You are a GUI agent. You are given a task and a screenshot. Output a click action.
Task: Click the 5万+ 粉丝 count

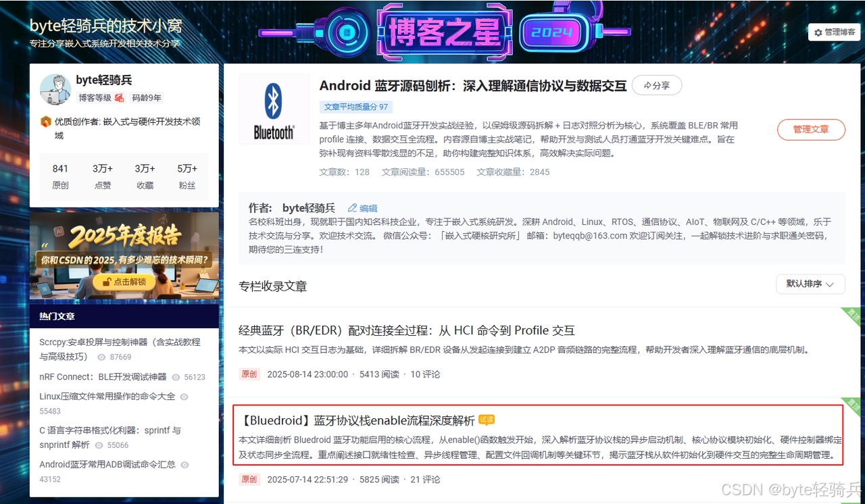pos(187,176)
